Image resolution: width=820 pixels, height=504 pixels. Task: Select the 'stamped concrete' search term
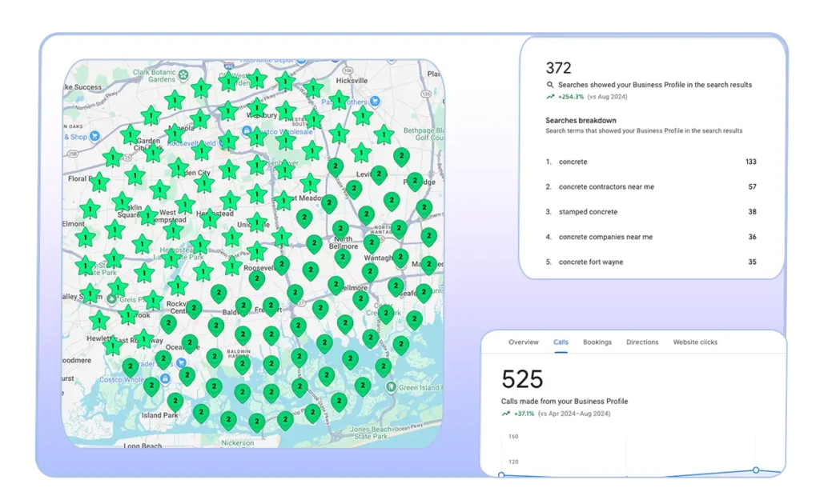[x=588, y=212]
